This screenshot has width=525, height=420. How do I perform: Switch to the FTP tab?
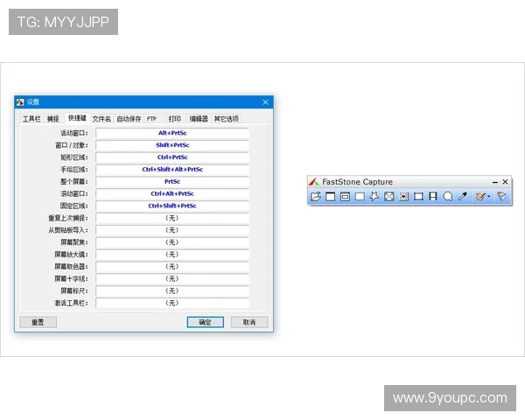tap(151, 119)
